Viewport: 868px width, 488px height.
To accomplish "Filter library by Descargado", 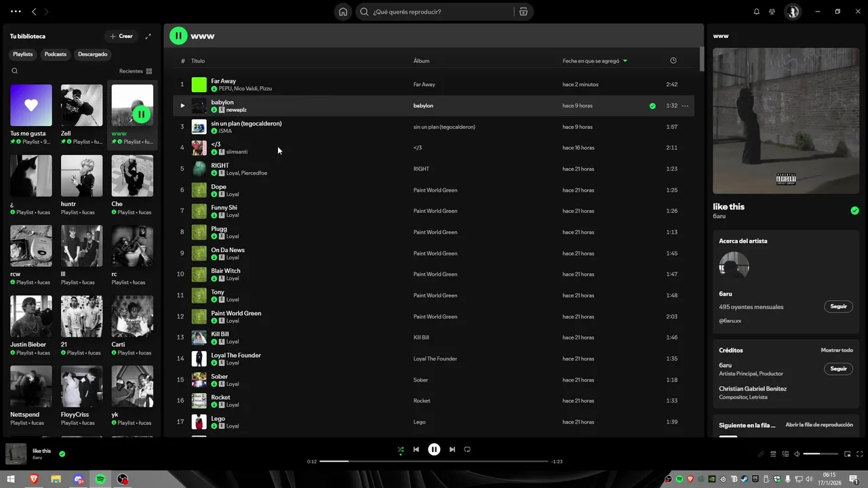I will pos(93,54).
